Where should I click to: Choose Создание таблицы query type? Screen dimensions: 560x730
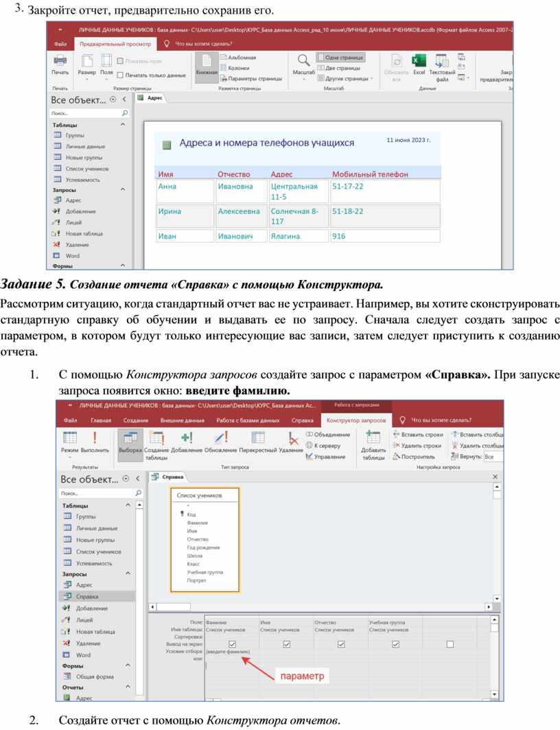click(156, 445)
